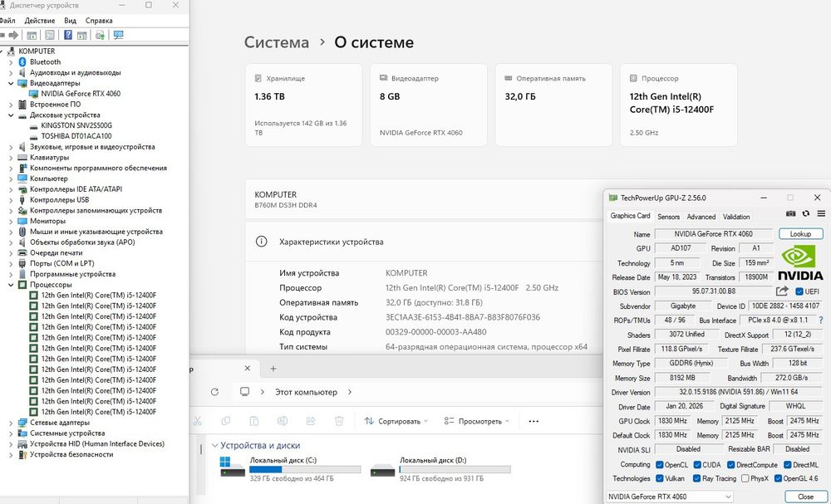Open the Просмотреть dropdown in Explorer
This screenshot has width=831, height=504.
476,422
